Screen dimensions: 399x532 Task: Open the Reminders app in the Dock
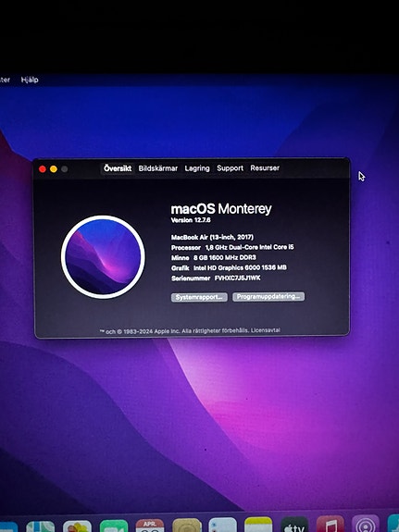click(x=223, y=526)
